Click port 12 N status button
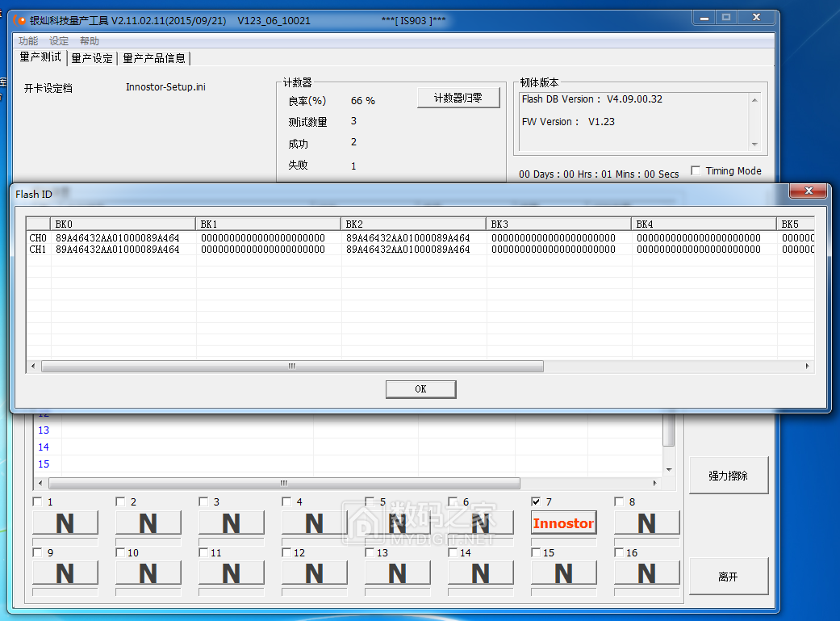This screenshot has width=840, height=621. pos(314,573)
